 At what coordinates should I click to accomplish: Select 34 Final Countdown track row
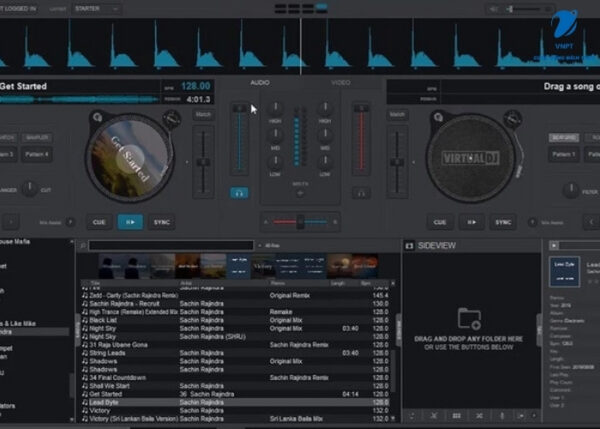(235, 378)
